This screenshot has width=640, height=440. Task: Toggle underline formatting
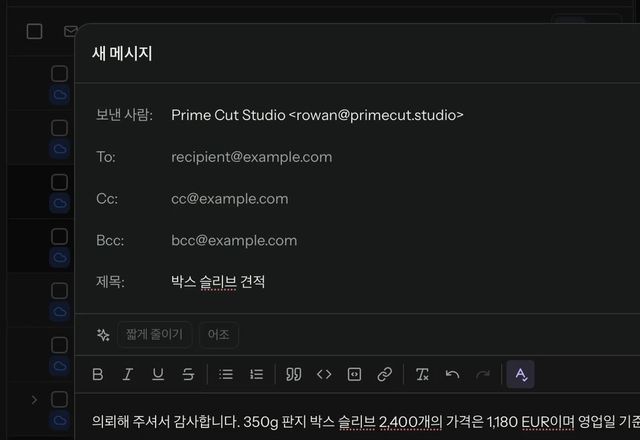coord(158,374)
